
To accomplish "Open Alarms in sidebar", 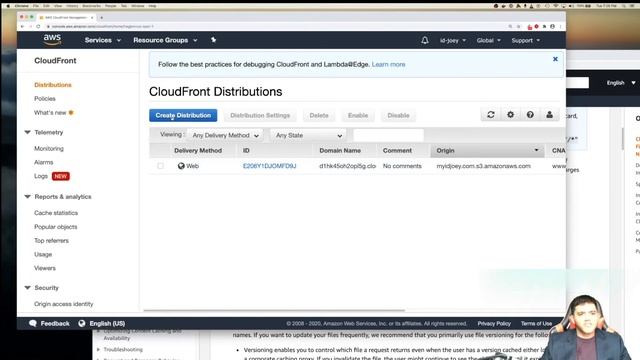I will coord(44,162).
